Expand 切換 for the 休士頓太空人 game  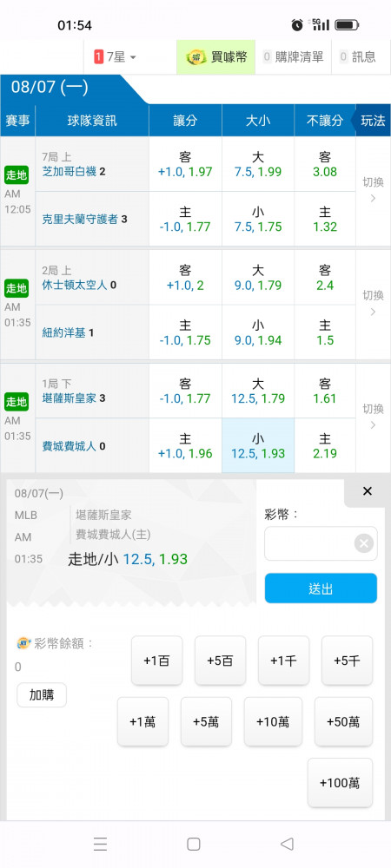pyautogui.click(x=373, y=303)
